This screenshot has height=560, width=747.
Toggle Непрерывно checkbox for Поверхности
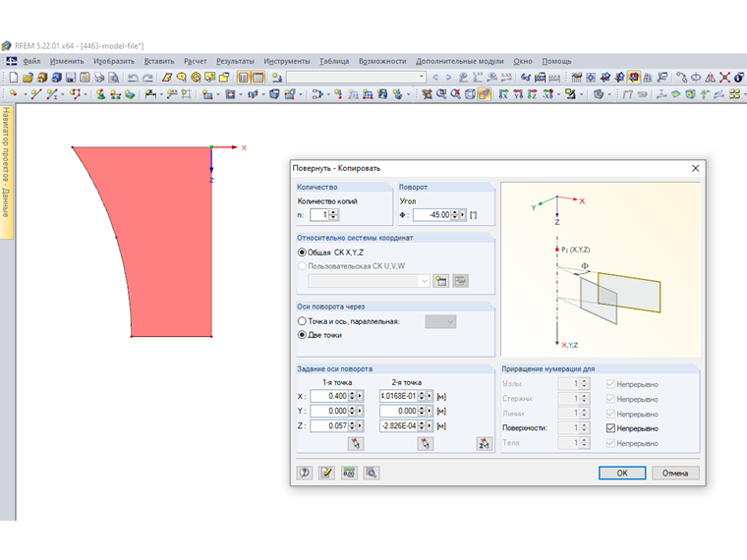(x=610, y=428)
